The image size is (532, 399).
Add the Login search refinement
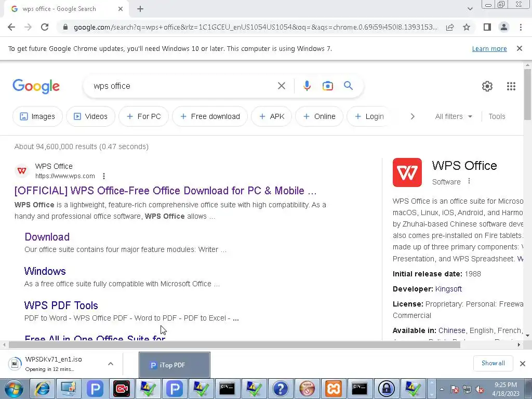point(369,116)
